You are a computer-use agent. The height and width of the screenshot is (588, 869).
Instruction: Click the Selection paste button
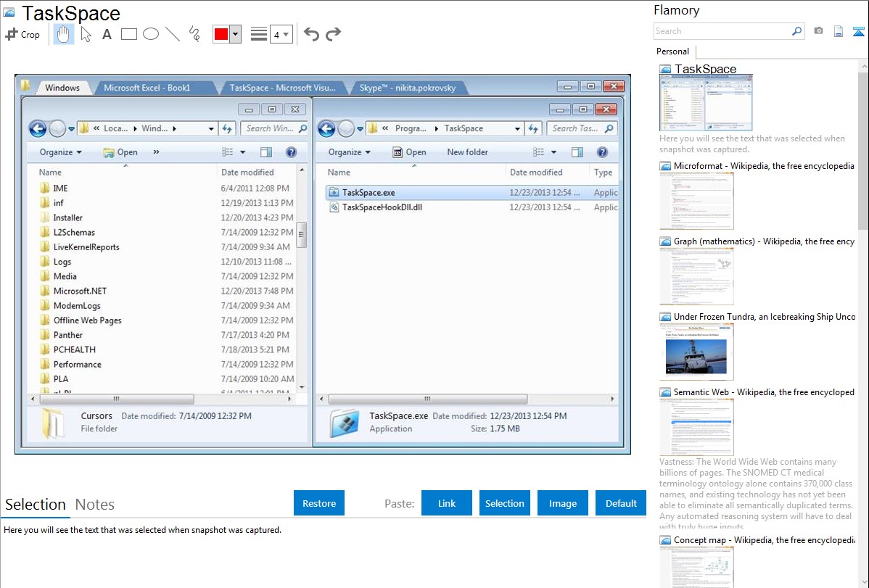(x=505, y=503)
